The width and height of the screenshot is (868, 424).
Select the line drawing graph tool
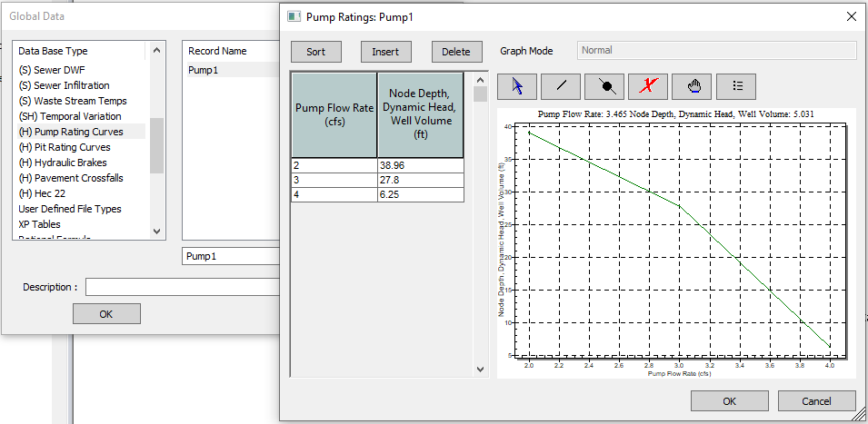point(561,86)
